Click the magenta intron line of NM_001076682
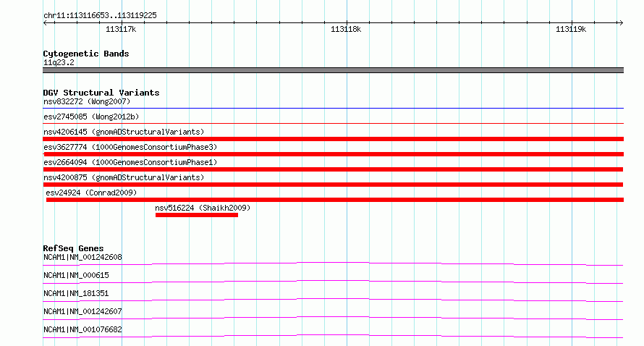This screenshot has height=346, width=644. click(333, 335)
